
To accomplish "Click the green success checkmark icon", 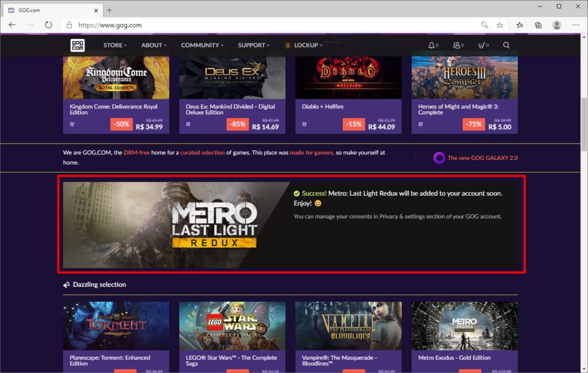I will coord(297,193).
